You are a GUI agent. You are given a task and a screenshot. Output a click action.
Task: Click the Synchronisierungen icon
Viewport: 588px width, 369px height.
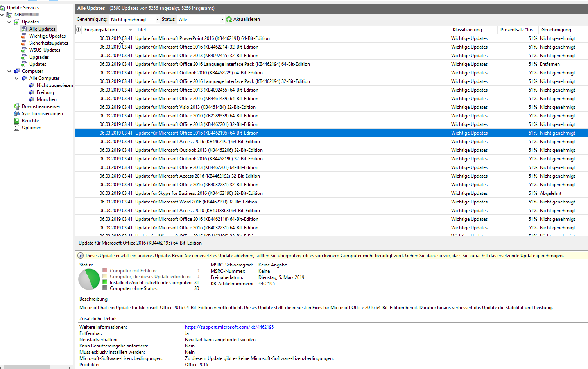coord(17,113)
